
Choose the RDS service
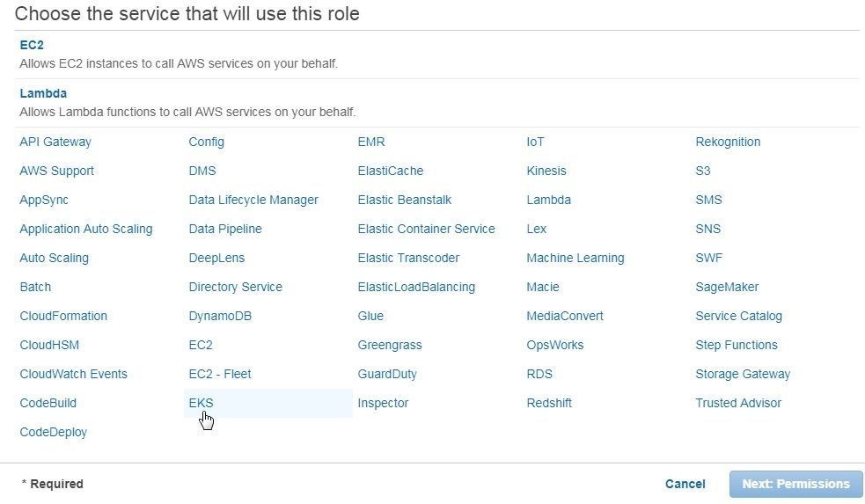pos(539,374)
